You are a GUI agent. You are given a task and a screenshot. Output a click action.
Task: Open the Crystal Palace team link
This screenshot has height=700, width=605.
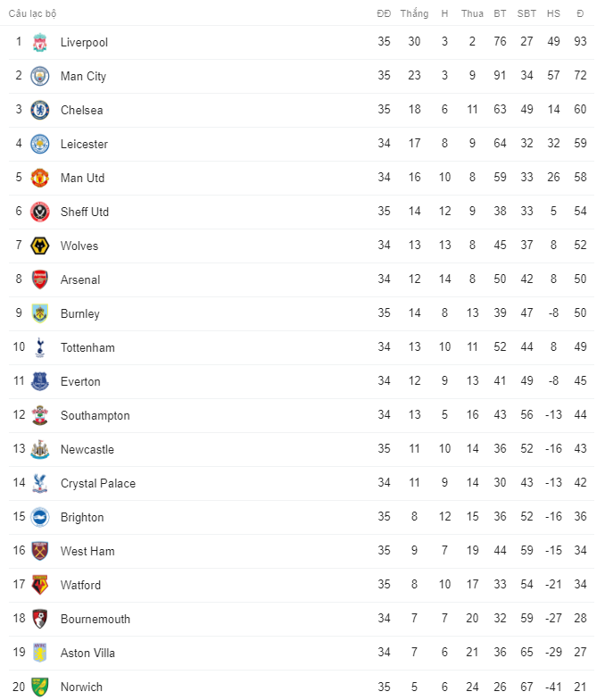(x=98, y=483)
